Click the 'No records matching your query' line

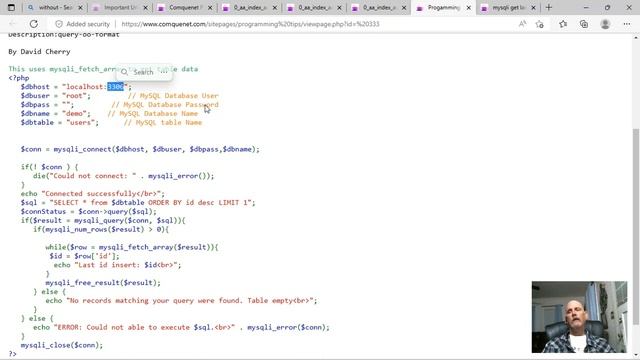(x=181, y=300)
